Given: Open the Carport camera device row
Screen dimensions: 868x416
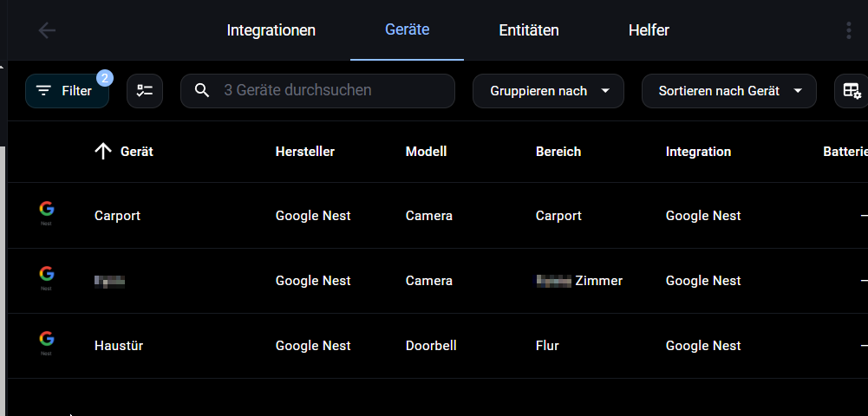Looking at the screenshot, I should point(437,216).
